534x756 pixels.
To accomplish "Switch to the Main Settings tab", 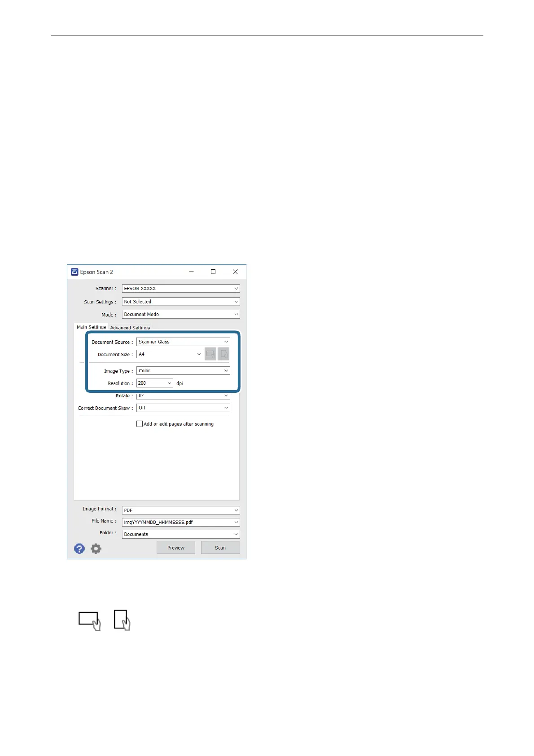I will click(x=91, y=327).
